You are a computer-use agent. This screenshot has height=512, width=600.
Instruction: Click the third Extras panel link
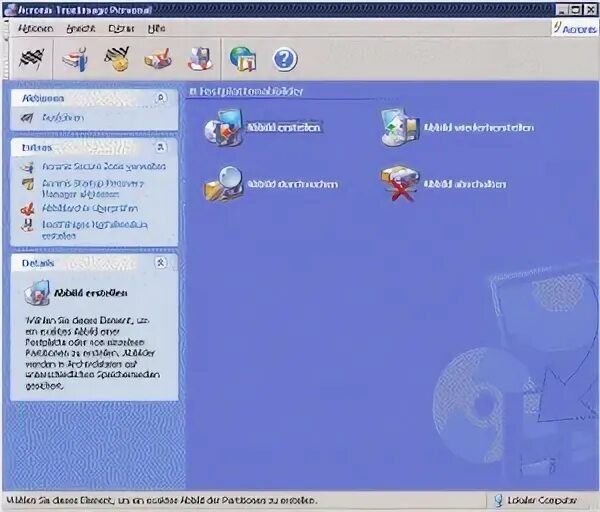pos(90,209)
